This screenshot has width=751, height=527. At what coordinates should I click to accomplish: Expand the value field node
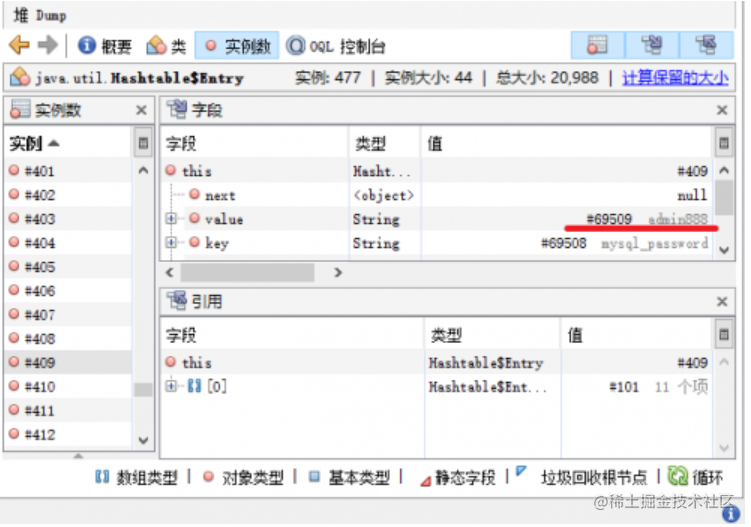pos(171,218)
